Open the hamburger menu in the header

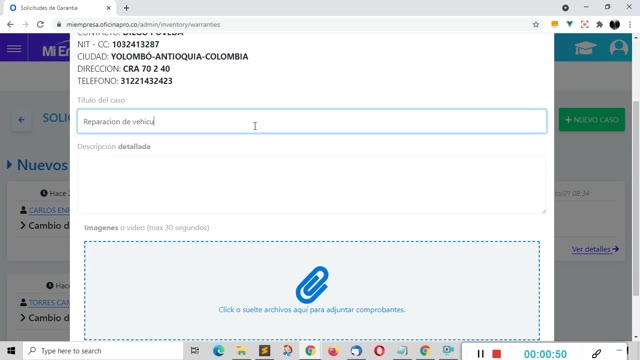(14, 49)
